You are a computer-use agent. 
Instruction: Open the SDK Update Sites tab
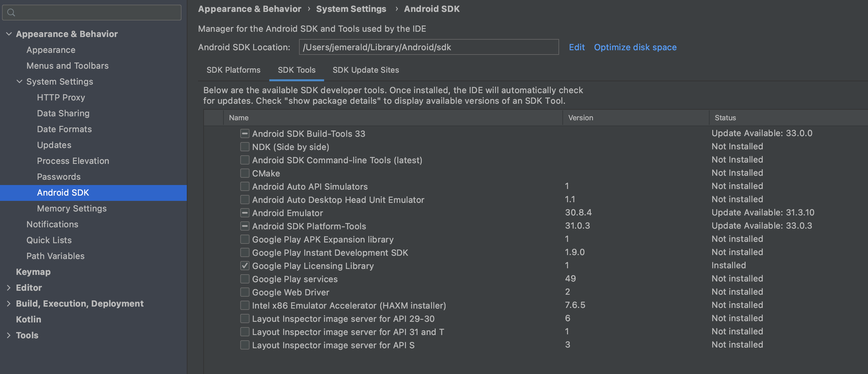(366, 70)
